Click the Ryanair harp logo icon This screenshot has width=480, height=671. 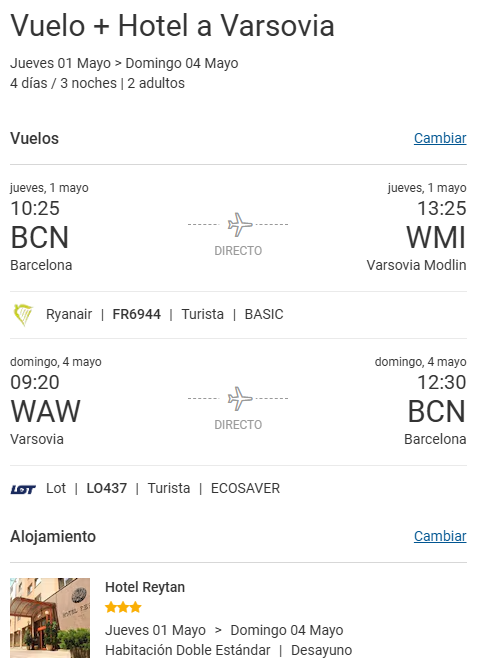point(23,315)
